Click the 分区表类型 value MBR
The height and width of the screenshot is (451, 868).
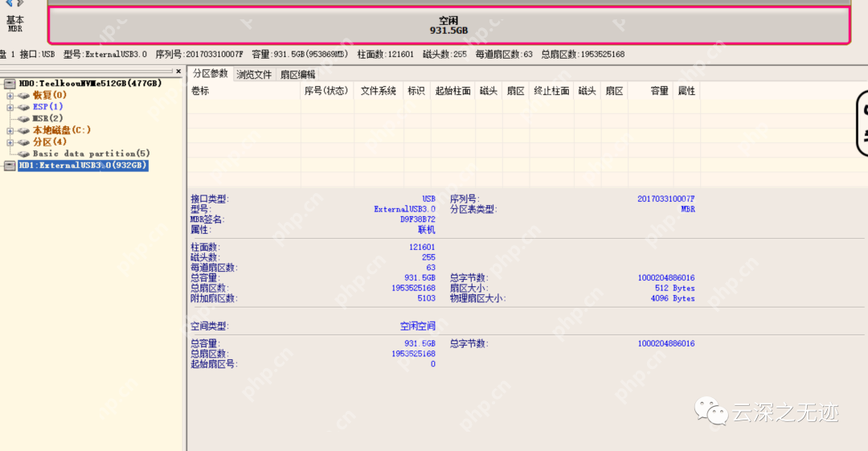pyautogui.click(x=688, y=210)
